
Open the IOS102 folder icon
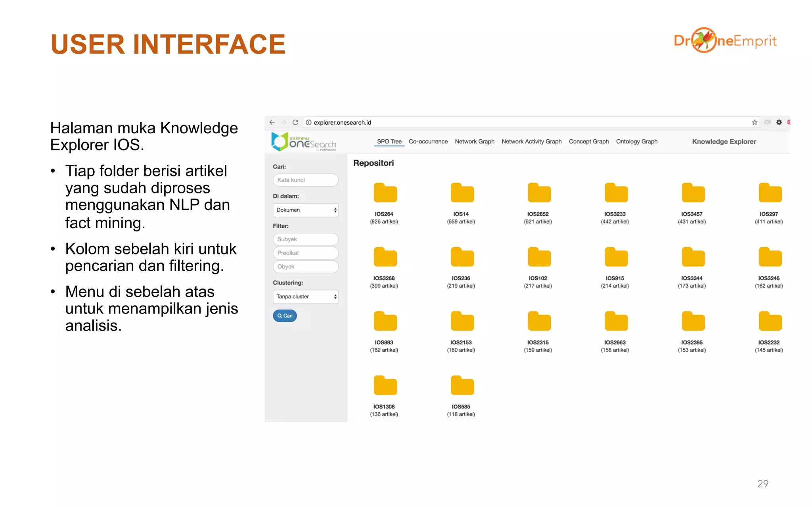(x=539, y=257)
